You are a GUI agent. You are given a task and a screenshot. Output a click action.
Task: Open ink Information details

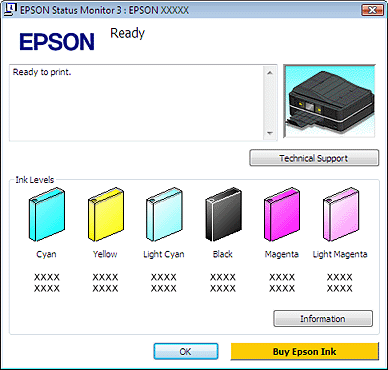[x=323, y=319]
